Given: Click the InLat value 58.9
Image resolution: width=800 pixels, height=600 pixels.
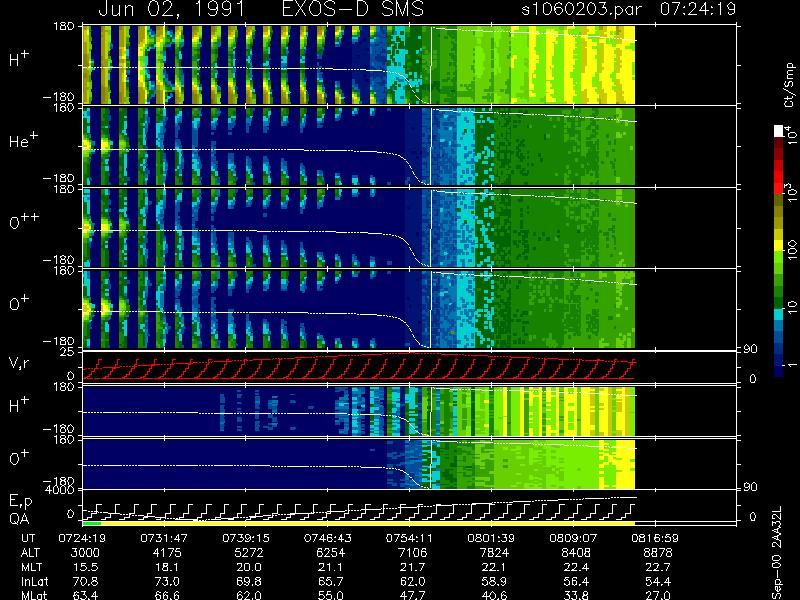Looking at the screenshot, I should pos(494,581).
